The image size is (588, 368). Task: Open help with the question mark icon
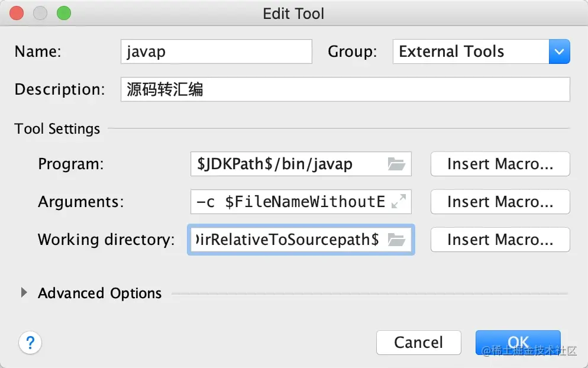click(31, 342)
